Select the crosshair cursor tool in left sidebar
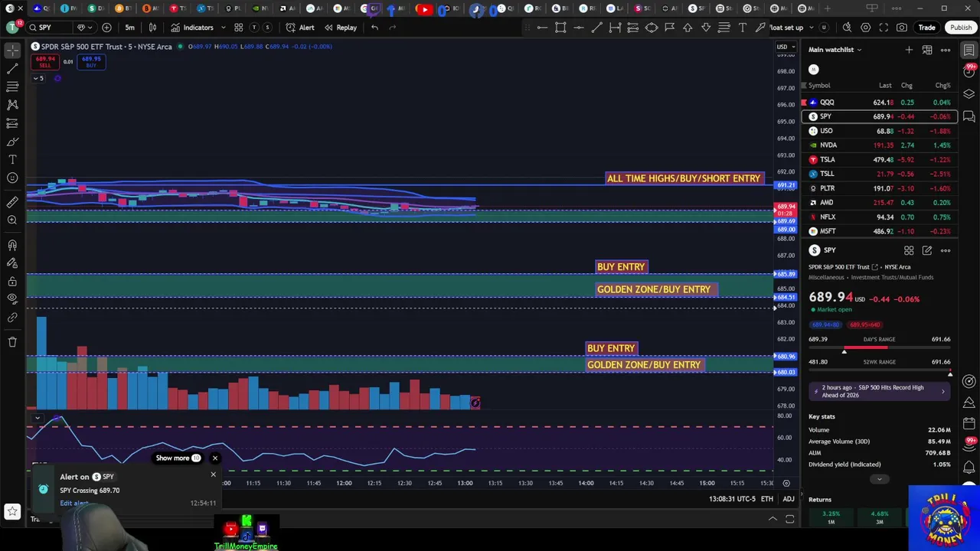This screenshot has height=551, width=980. point(12,51)
